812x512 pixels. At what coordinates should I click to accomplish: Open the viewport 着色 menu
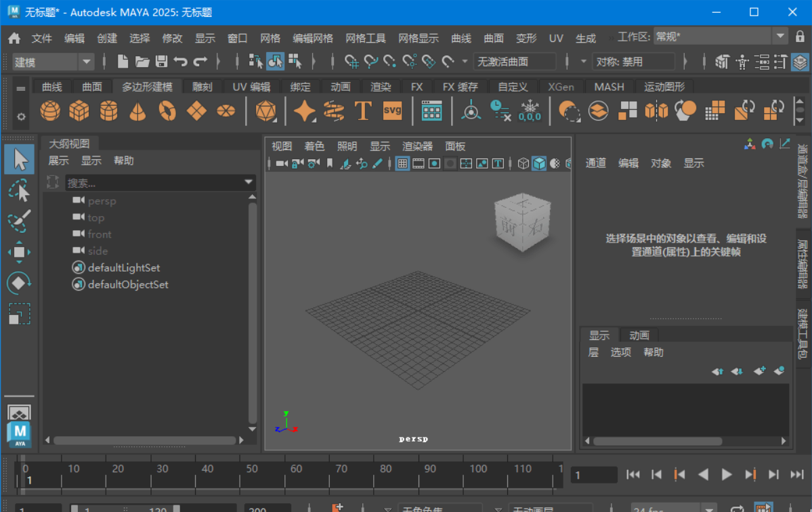[x=314, y=146]
